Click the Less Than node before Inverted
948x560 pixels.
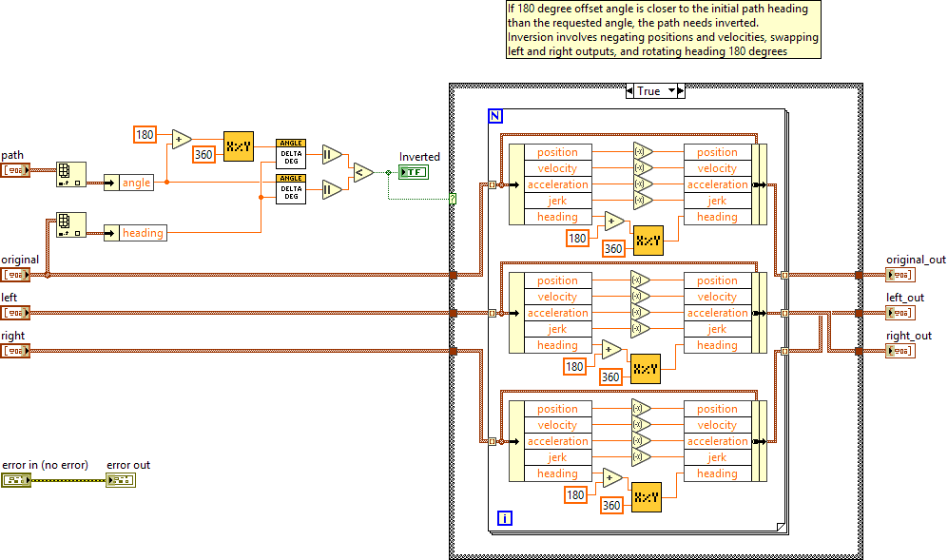(x=362, y=172)
